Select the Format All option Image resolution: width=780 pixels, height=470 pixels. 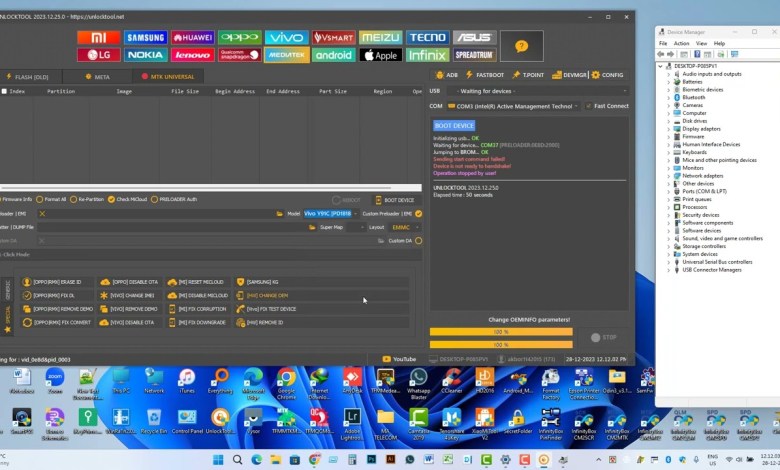tap(50, 199)
